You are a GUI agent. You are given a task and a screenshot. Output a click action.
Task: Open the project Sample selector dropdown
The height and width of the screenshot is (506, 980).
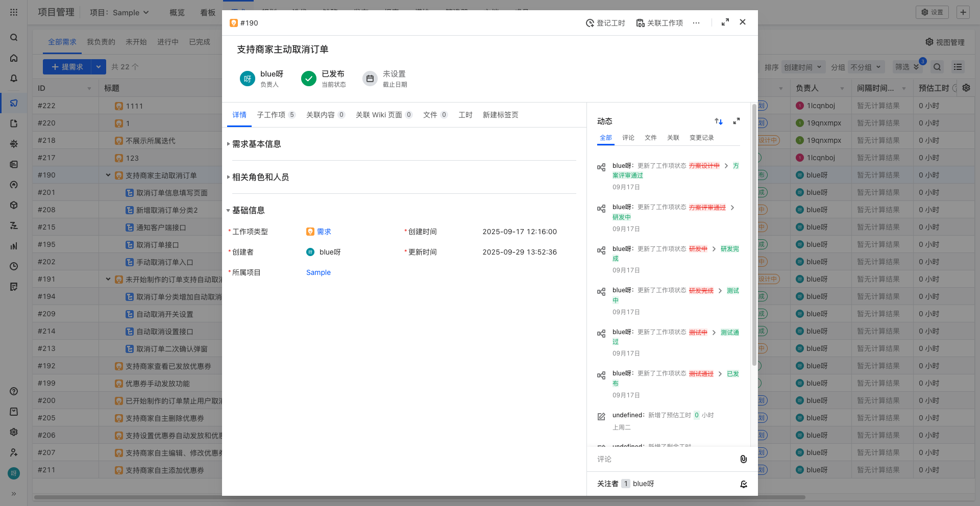tap(120, 13)
